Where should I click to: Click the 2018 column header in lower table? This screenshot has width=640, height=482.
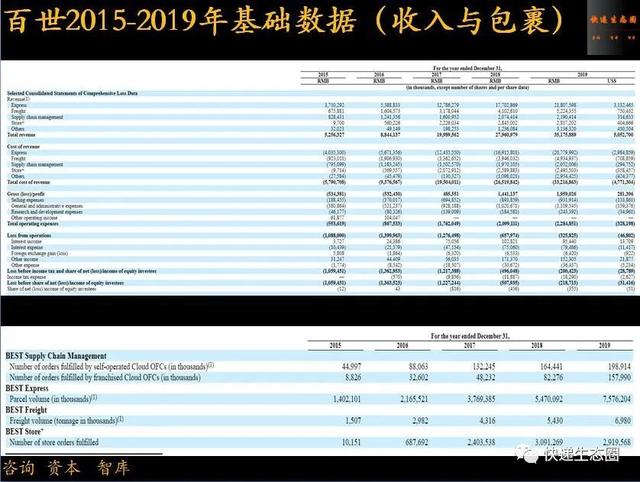pyautogui.click(x=537, y=346)
